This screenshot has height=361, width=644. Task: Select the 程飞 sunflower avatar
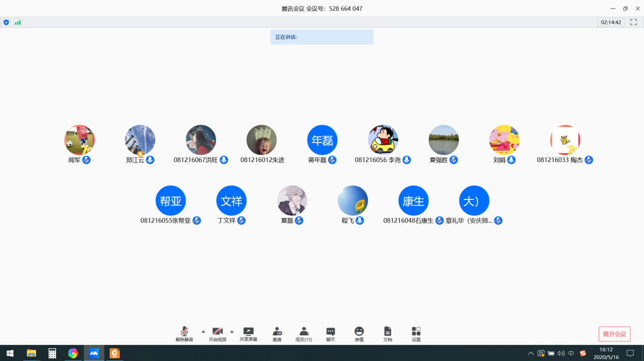[352, 200]
